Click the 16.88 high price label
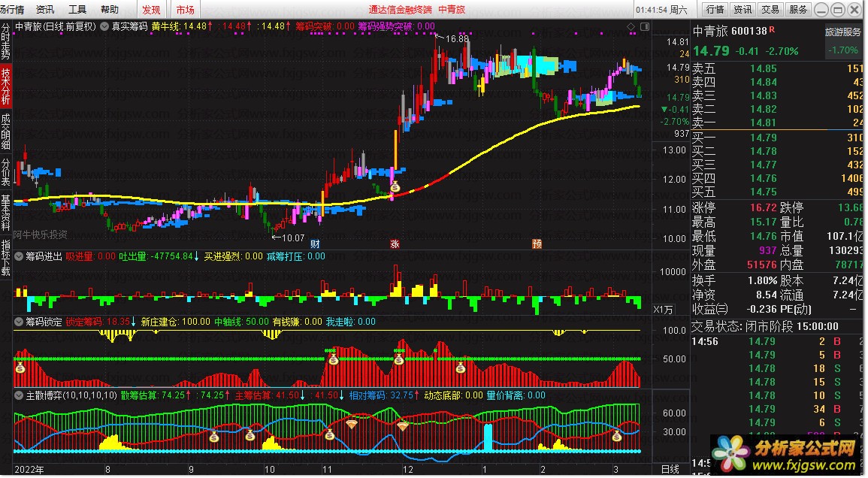This screenshot has width=868, height=478. click(x=457, y=39)
